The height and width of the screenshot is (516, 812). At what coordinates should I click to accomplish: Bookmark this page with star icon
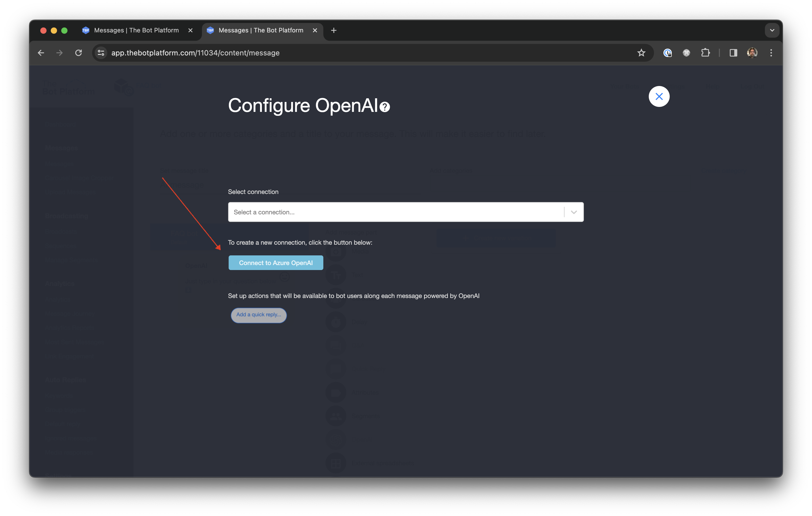click(641, 53)
